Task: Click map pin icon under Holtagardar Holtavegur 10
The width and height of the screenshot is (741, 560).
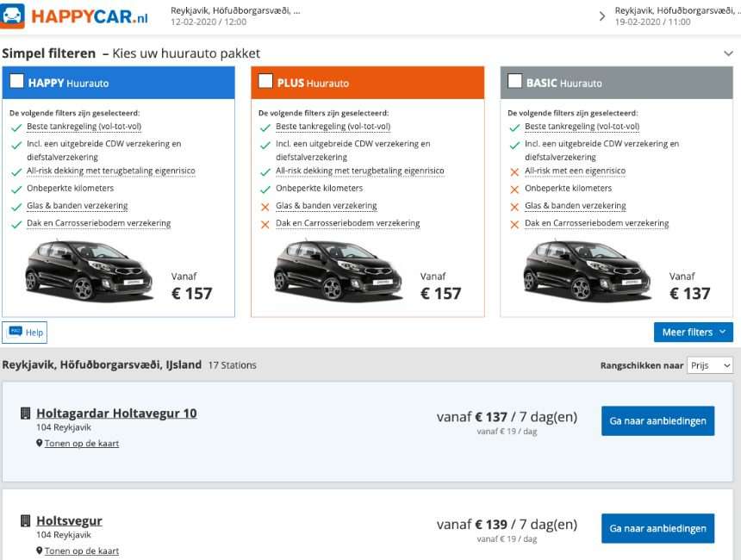Action: pyautogui.click(x=40, y=444)
